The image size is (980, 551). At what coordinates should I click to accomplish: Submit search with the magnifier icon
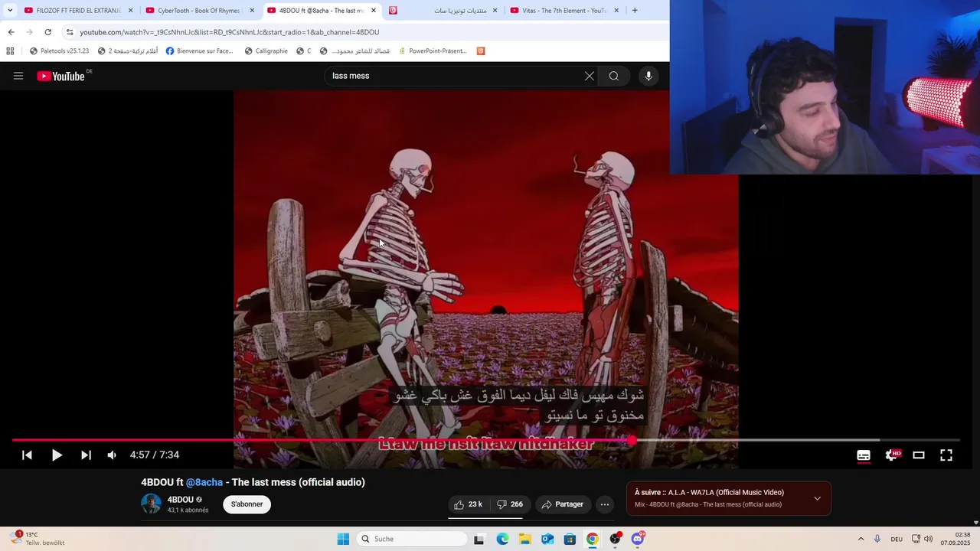(614, 76)
